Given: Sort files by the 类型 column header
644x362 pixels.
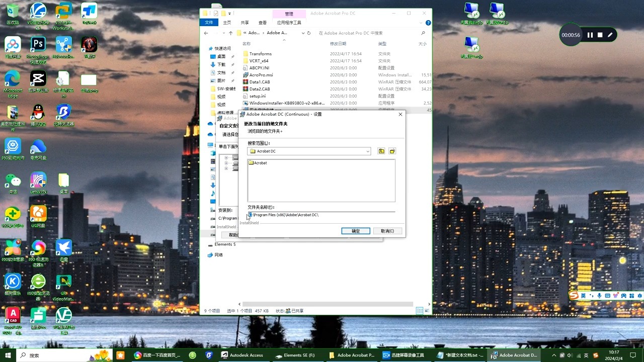Looking at the screenshot, I should tap(382, 44).
